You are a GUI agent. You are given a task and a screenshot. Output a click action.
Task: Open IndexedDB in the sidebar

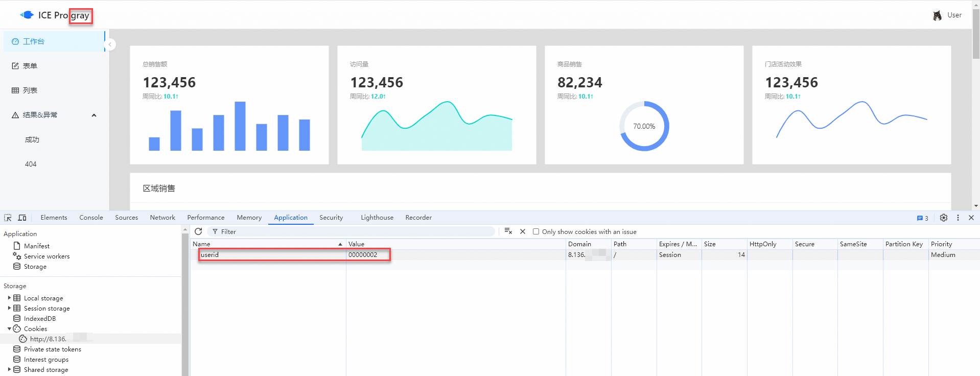coord(39,318)
